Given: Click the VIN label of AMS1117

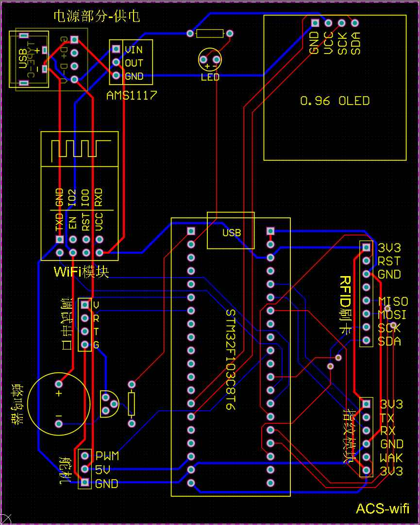Looking at the screenshot, I should pos(134,50).
